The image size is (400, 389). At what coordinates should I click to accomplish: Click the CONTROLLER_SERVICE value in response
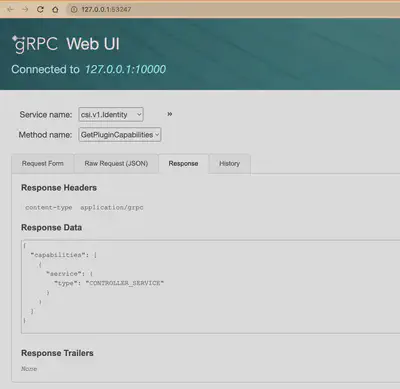point(125,283)
